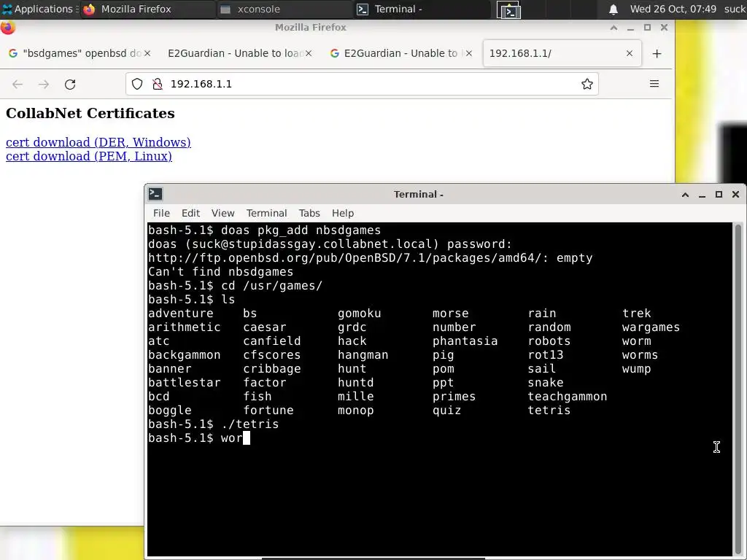Viewport: 747px width, 560px height.
Task: Click "Can't find nbsdgames" line
Action: click(x=220, y=271)
